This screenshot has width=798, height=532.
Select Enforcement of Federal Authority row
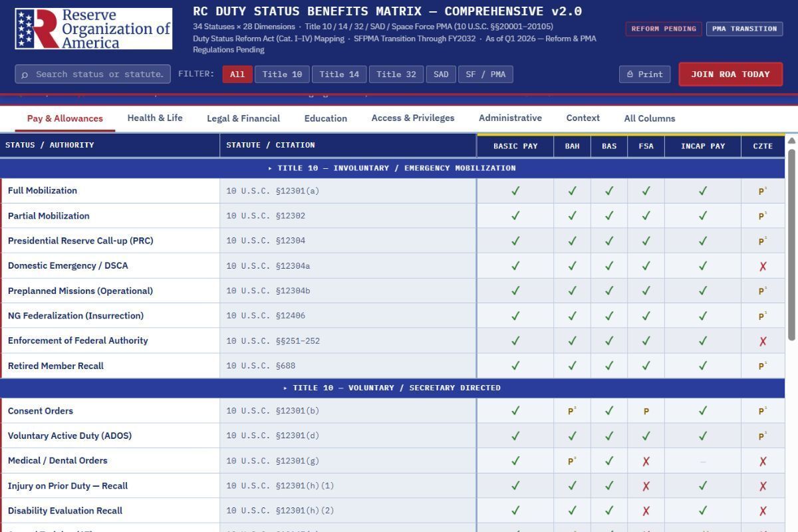pos(392,340)
